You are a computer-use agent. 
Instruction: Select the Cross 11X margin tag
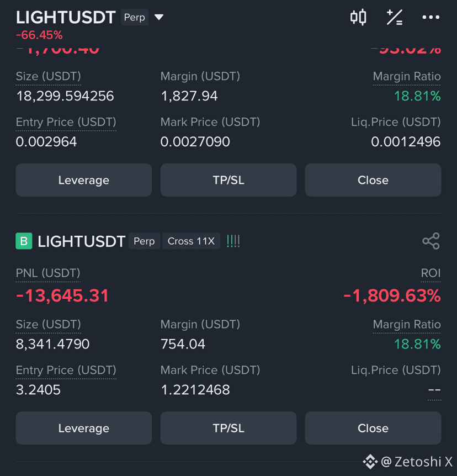tap(191, 241)
